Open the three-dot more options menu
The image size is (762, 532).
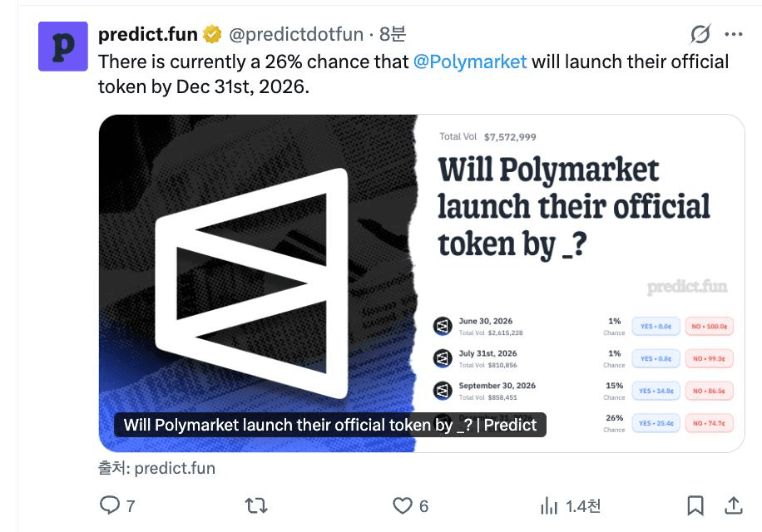pos(734,34)
